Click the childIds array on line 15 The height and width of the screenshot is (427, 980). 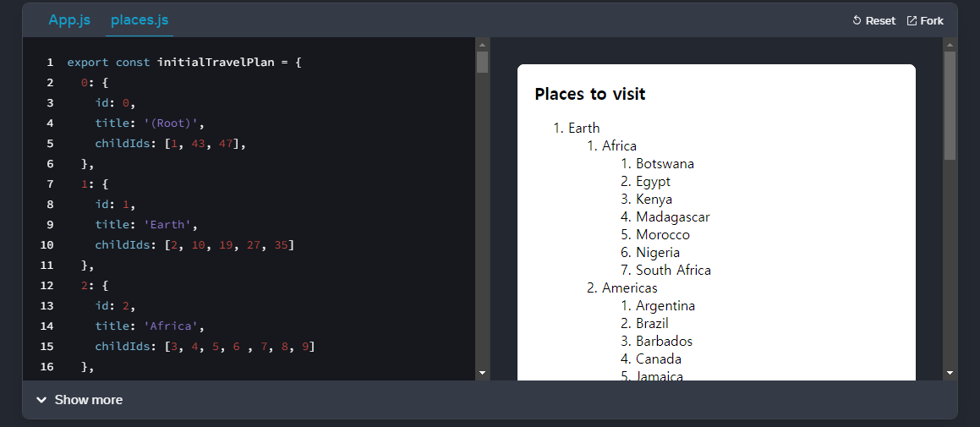(239, 347)
